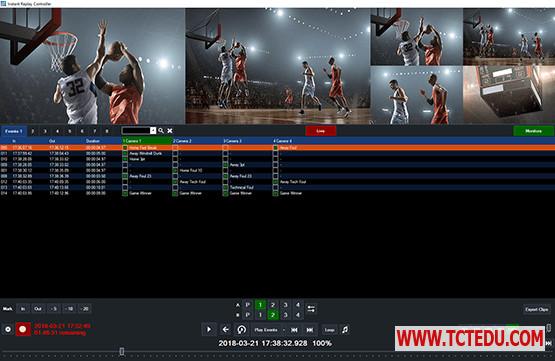Start playback with the play icon
This screenshot has width=555, height=361.
209,330
